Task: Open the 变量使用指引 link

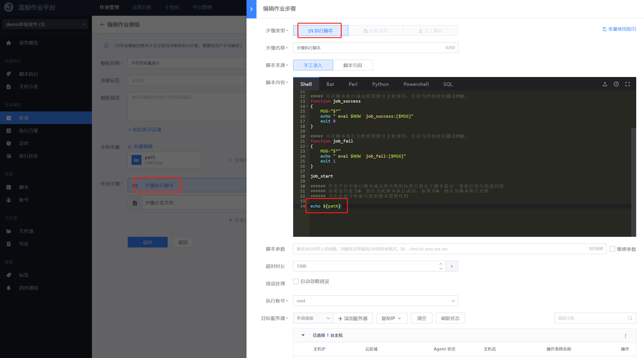Action: (620, 29)
